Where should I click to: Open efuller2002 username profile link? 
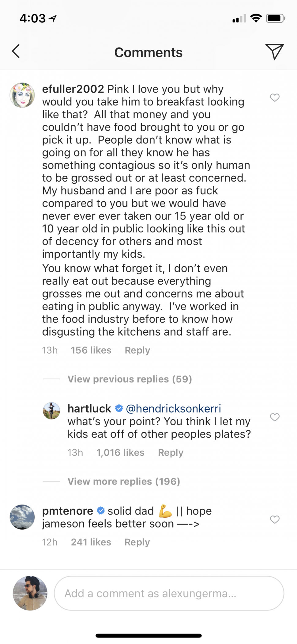[73, 89]
